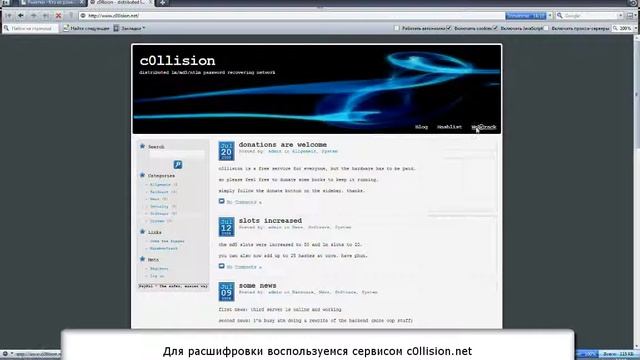The height and width of the screenshot is (360, 640).
Task: Click the comment icon under slots increased post
Action: click(222, 266)
